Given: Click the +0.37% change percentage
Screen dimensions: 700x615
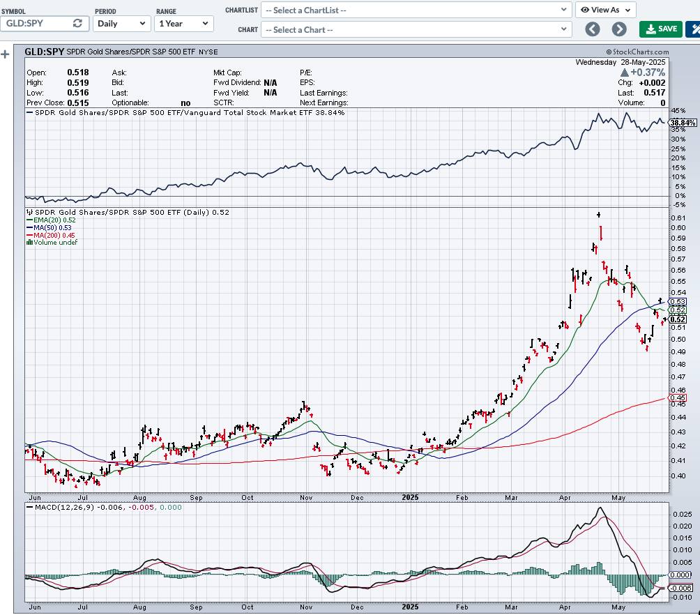Looking at the screenshot, I should (643, 73).
